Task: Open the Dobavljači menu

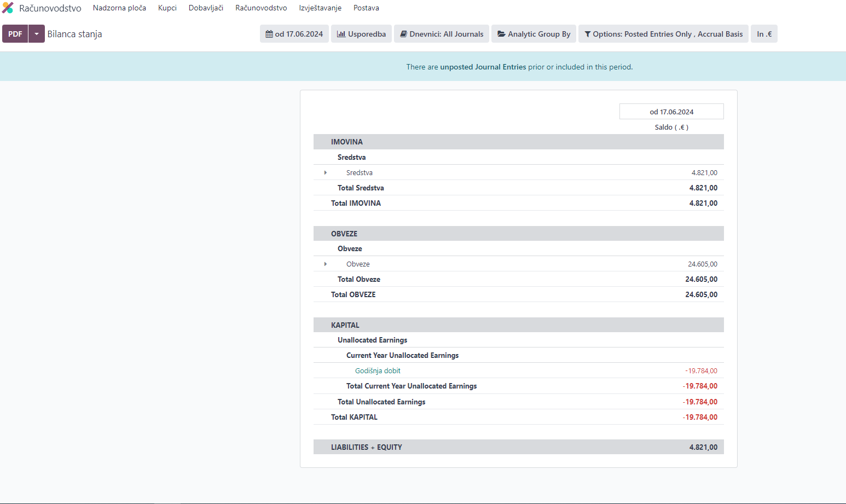Action: coord(206,8)
